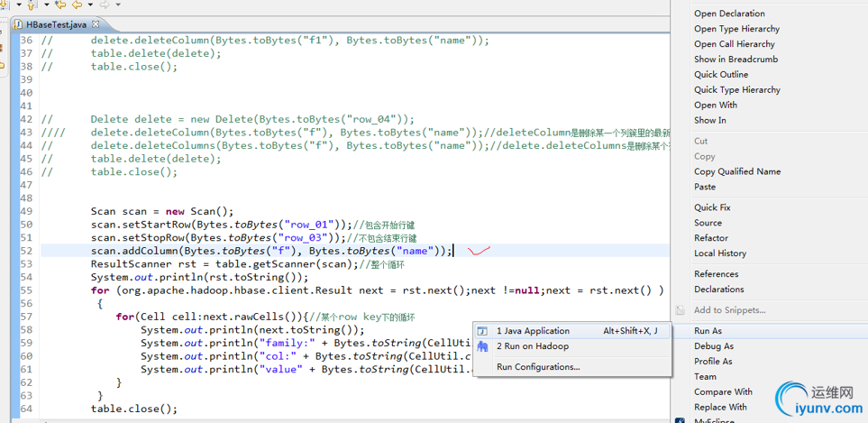Select Open Call Hierarchy
The height and width of the screenshot is (423, 868).
(x=735, y=44)
